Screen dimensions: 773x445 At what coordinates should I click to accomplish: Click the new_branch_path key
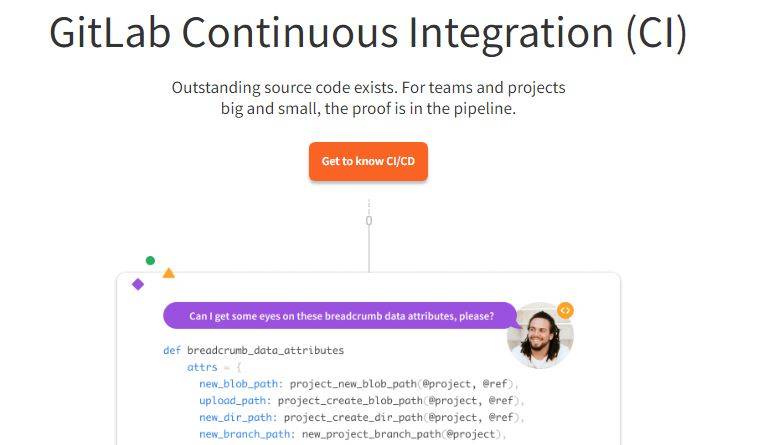point(247,434)
